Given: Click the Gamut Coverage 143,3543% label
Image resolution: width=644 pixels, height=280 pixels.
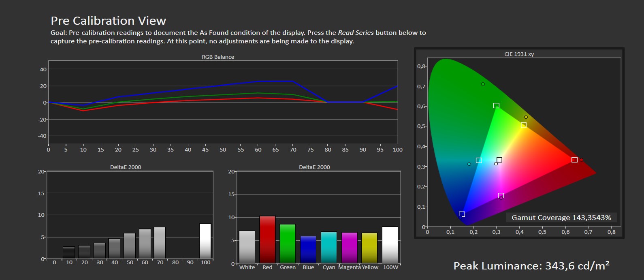Looking at the screenshot, I should (x=561, y=218).
